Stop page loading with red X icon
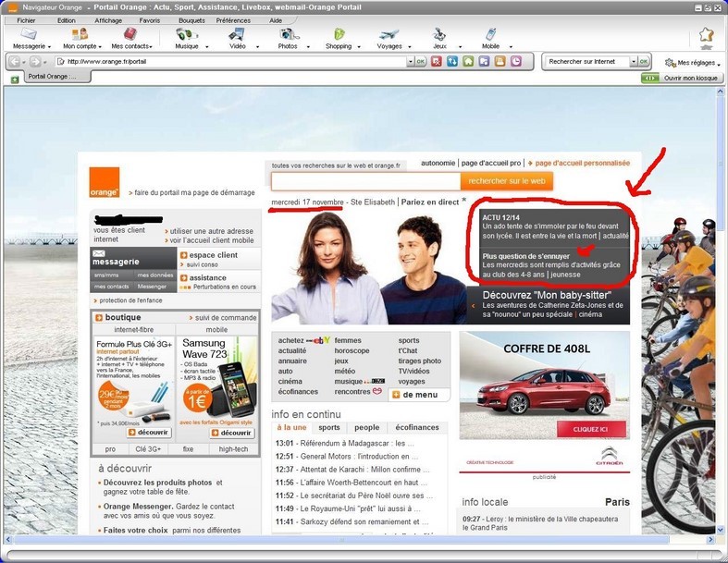This screenshot has width=728, height=563. tap(436, 61)
